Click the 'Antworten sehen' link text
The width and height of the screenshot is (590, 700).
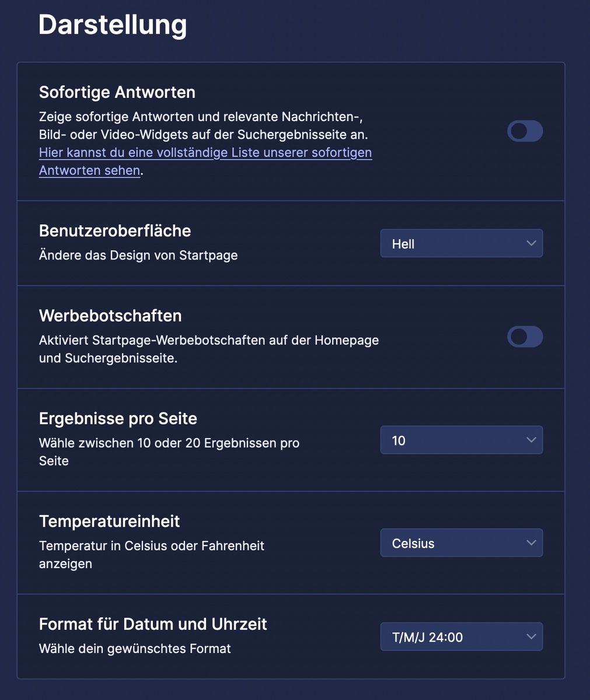click(x=89, y=171)
